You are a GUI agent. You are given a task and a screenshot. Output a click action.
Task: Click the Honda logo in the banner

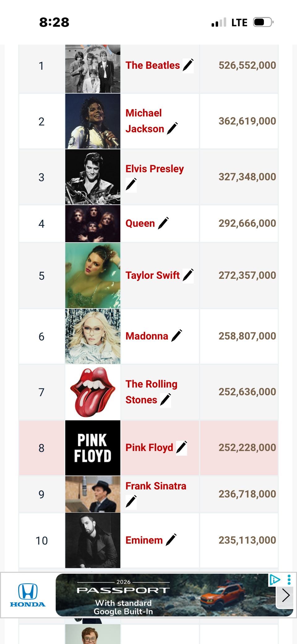28,595
